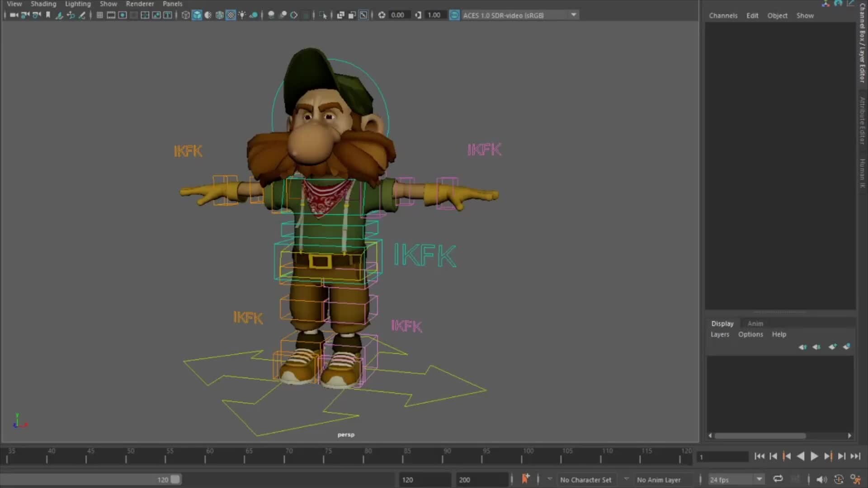Image resolution: width=868 pixels, height=488 pixels.
Task: Mute audio playback
Action: click(821, 479)
